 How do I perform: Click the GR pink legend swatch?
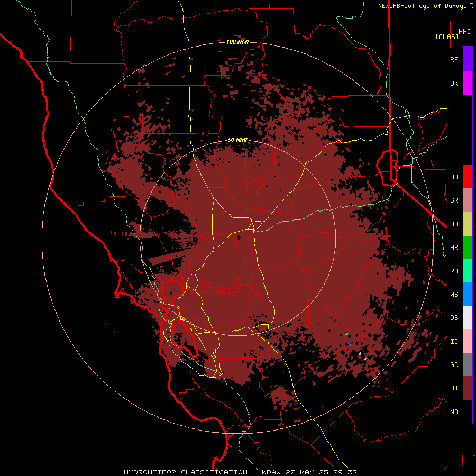[x=467, y=200]
